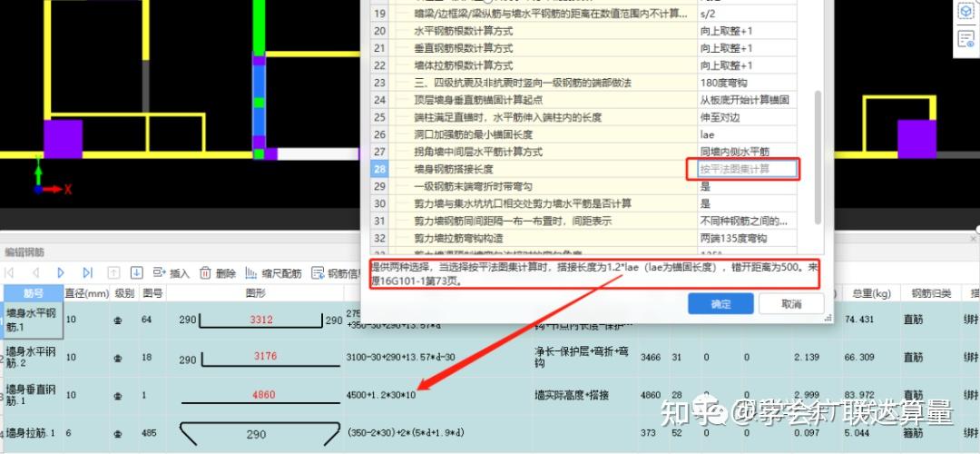Open 缩尺配筋 scaled rebar tool
The height and width of the screenshot is (454, 980).
272,273
